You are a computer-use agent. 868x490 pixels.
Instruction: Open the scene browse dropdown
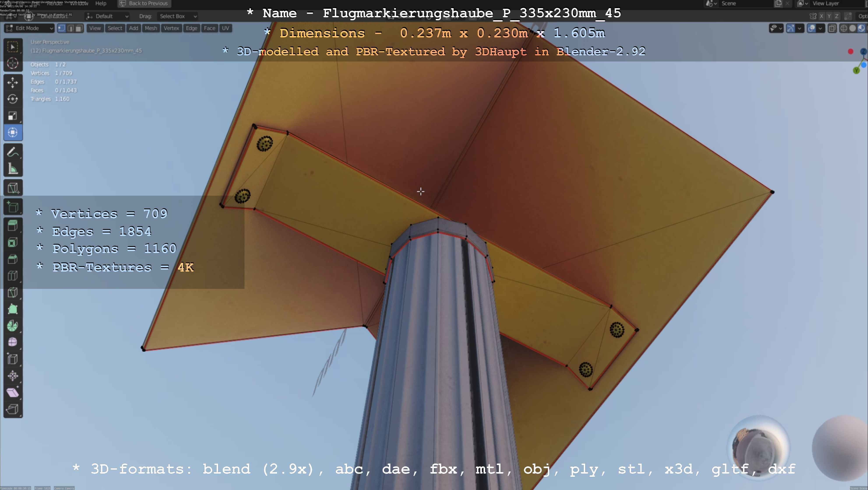[711, 3]
